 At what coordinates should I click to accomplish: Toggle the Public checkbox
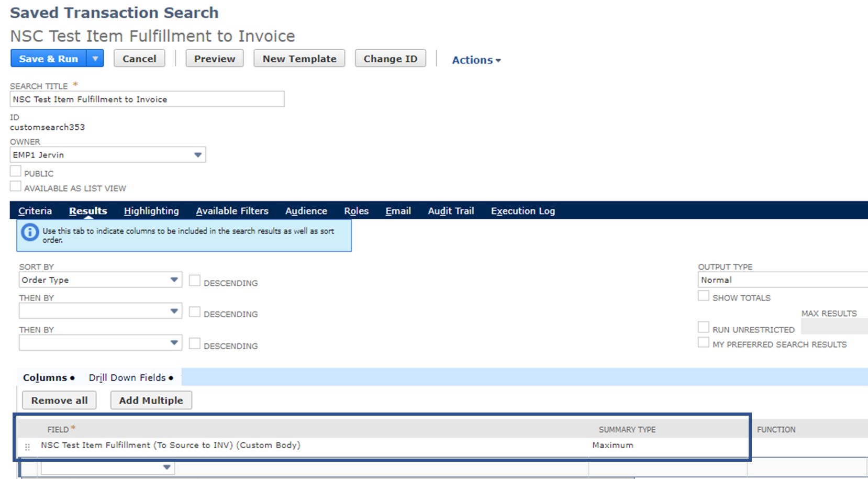[x=16, y=171]
